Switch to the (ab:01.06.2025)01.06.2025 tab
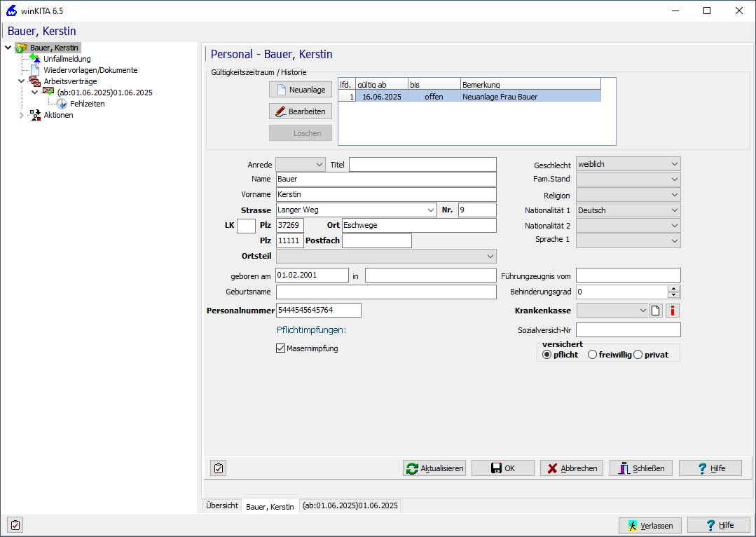Image resolution: width=756 pixels, height=537 pixels. pos(350,505)
